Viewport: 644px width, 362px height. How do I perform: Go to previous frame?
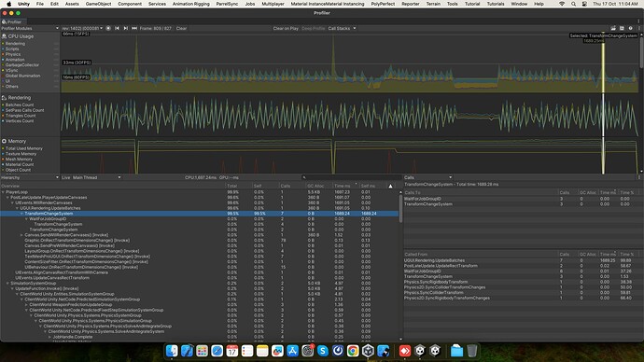point(117,28)
